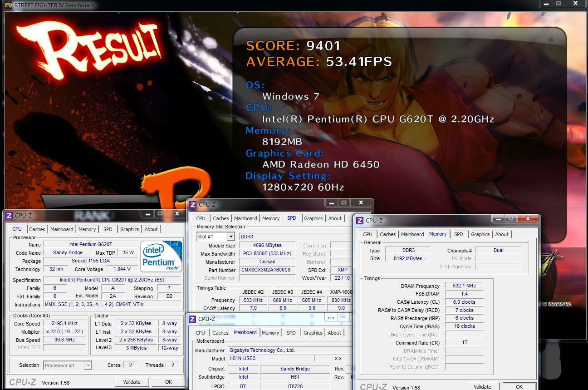Image resolution: width=588 pixels, height=390 pixels.
Task: Open About tab in the Mainboard window
Action: (334, 333)
